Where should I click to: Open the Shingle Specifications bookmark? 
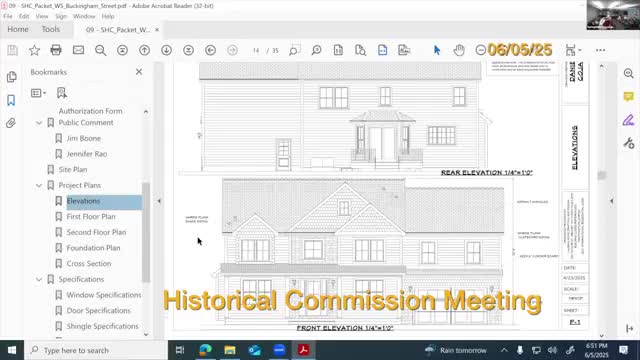pyautogui.click(x=102, y=326)
